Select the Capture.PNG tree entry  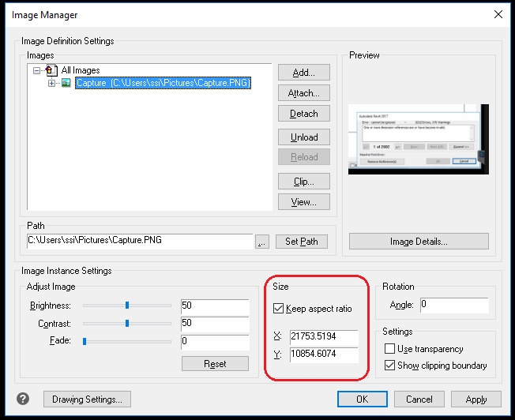coord(163,83)
